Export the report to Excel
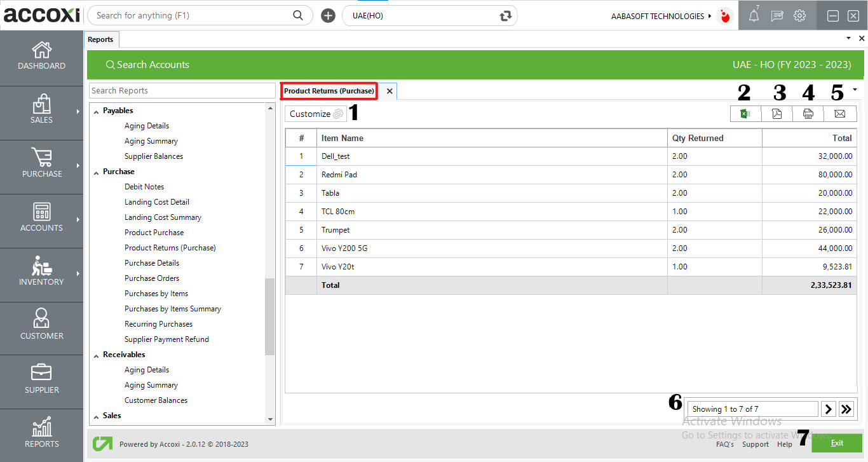Viewport: 868px width, 462px height. coord(745,114)
